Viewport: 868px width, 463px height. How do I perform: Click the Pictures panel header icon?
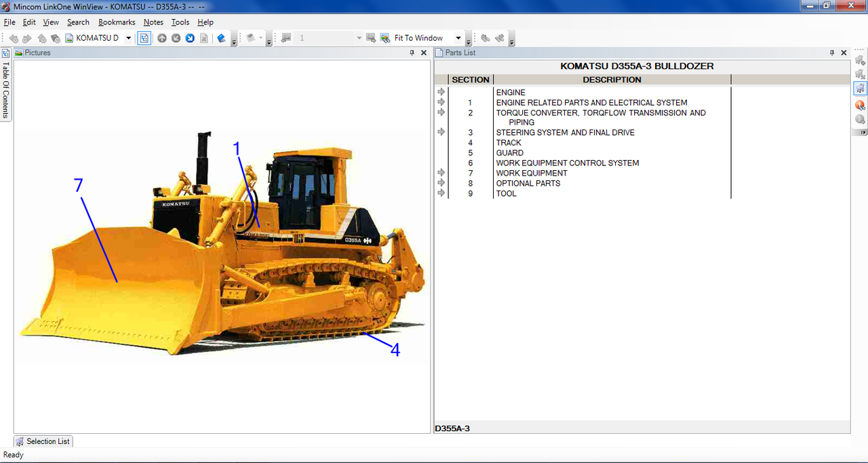pos(19,53)
